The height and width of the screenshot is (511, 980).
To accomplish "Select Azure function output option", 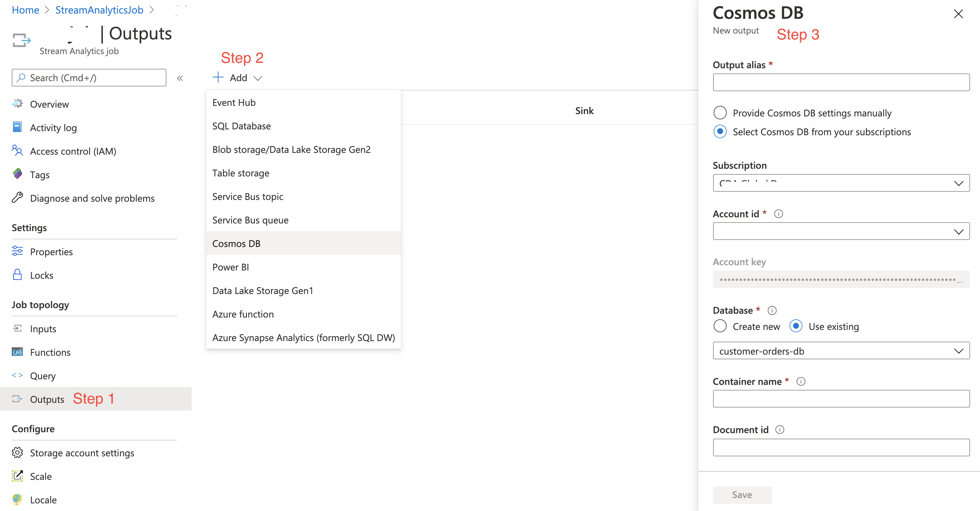I will tap(243, 314).
